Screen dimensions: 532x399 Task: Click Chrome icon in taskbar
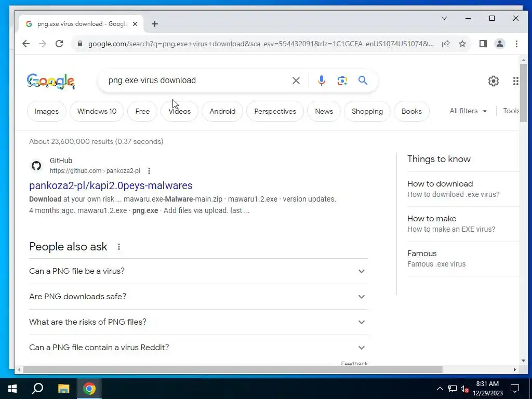(x=89, y=389)
